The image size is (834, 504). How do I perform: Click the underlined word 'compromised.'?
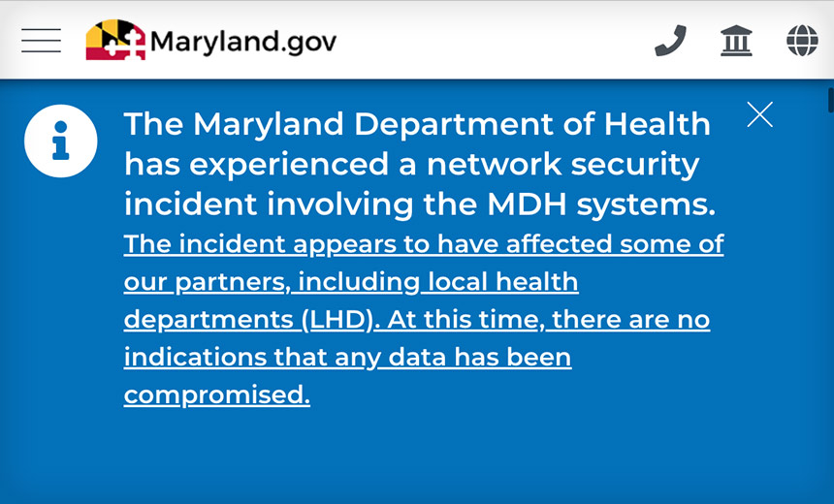click(x=217, y=395)
